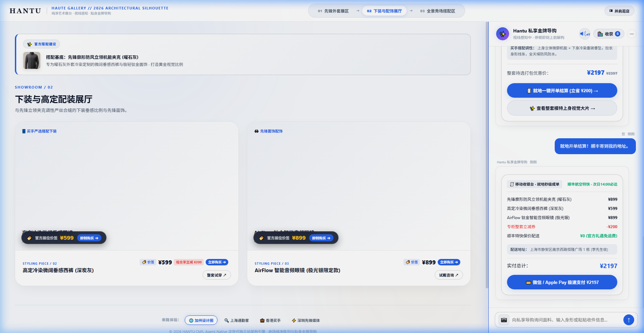Viewport: 644px width, 333px height.
Task: Click the 专柜整套立减券 discount line
Action: [562, 227]
